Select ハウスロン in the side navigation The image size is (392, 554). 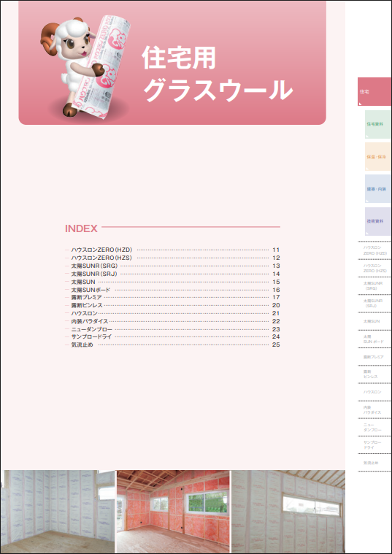pyautogui.click(x=374, y=392)
